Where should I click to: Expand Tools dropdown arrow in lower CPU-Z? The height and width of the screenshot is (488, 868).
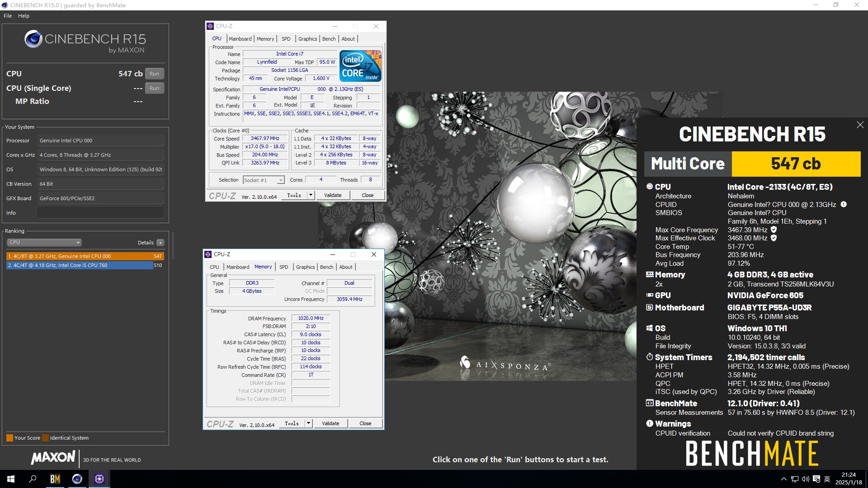point(308,423)
